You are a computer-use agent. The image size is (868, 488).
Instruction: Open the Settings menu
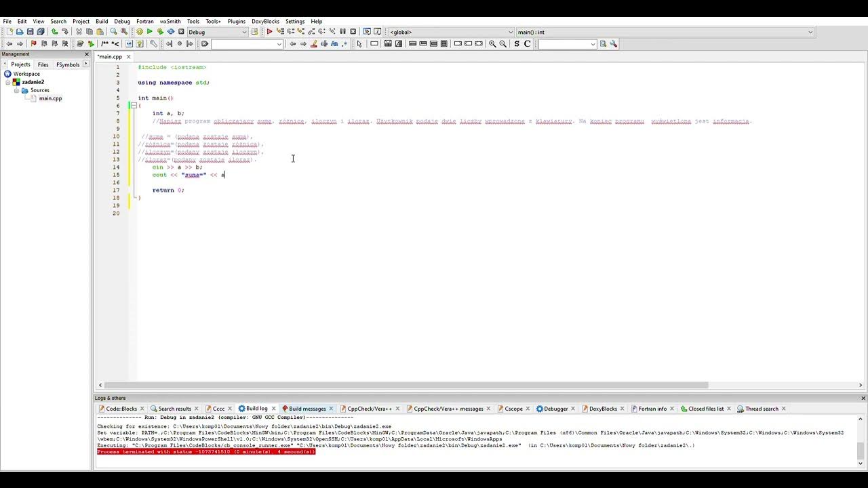pyautogui.click(x=295, y=21)
